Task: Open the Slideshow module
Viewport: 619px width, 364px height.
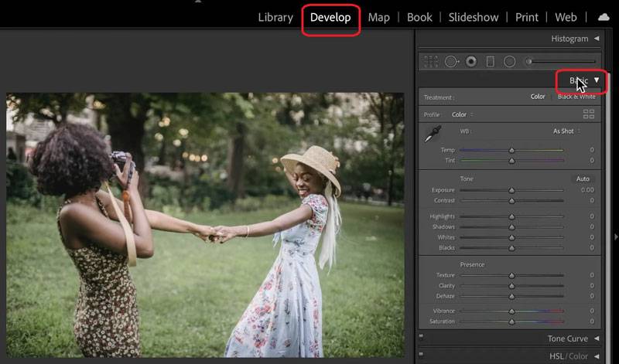Action: tap(474, 17)
